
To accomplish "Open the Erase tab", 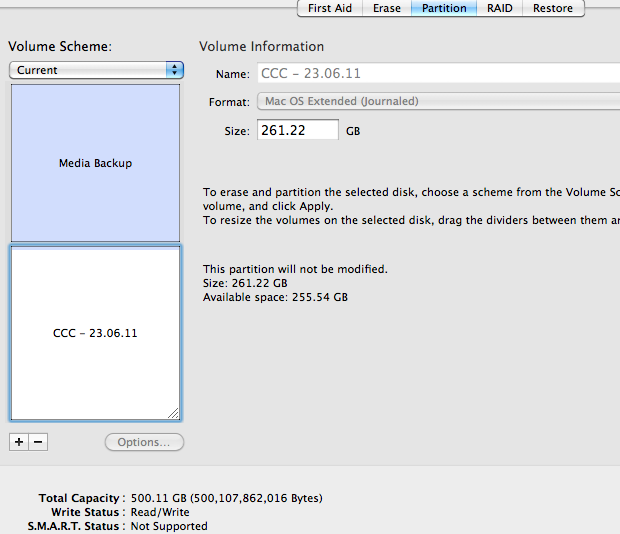I will click(387, 8).
